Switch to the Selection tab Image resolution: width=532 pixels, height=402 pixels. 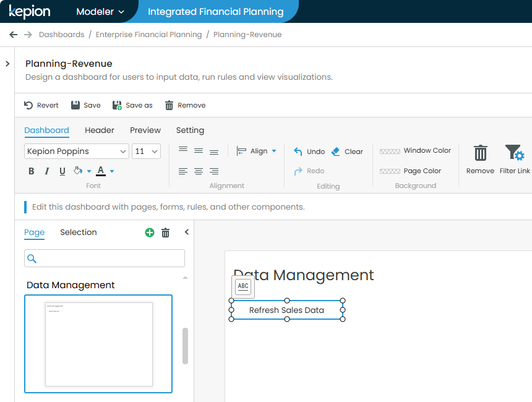click(79, 233)
